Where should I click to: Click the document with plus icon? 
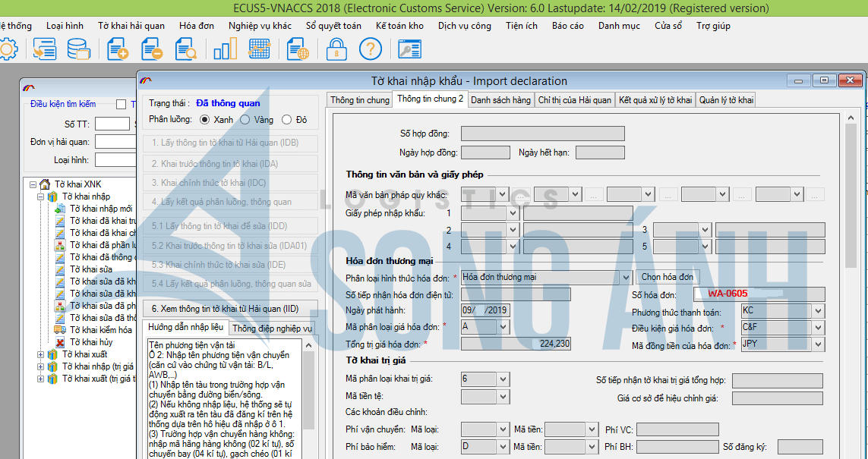[118, 50]
